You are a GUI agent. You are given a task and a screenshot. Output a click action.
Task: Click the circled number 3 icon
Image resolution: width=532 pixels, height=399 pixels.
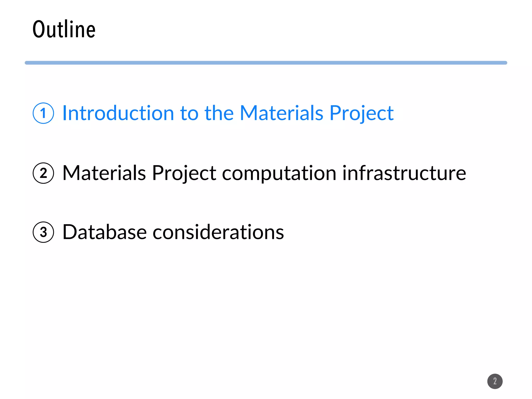[43, 232]
